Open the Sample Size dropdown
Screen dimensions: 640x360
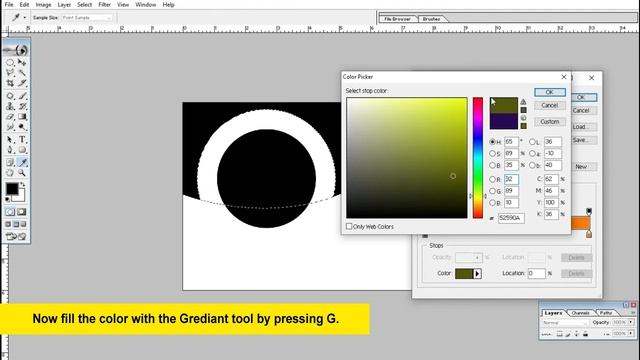point(87,18)
